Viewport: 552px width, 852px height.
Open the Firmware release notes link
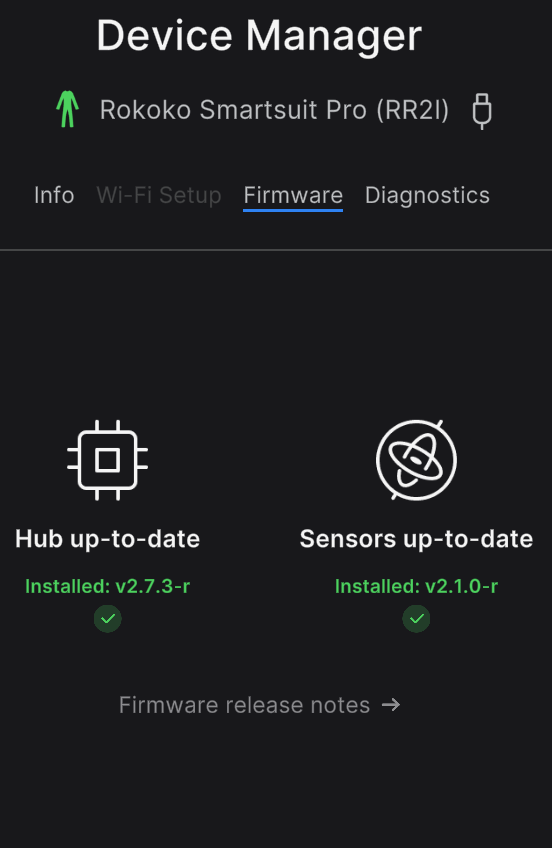click(x=244, y=705)
